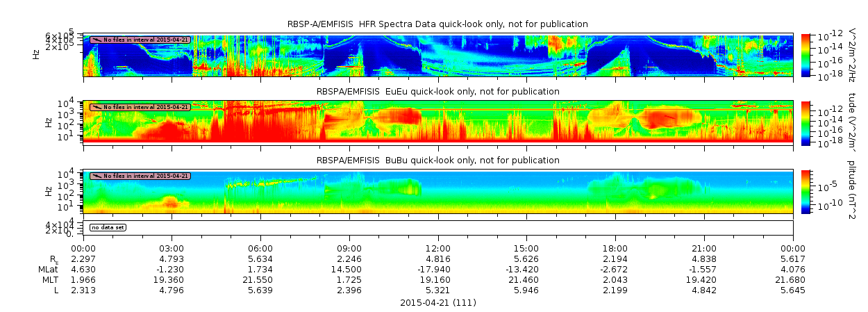Click the 18:00 time axis label
868x312 pixels.
tap(615, 249)
